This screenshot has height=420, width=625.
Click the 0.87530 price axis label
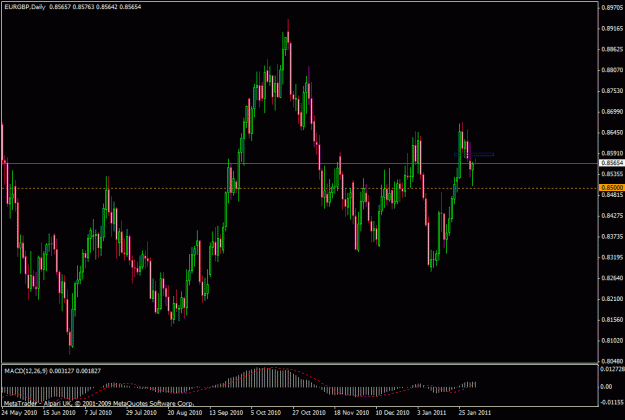click(x=612, y=91)
